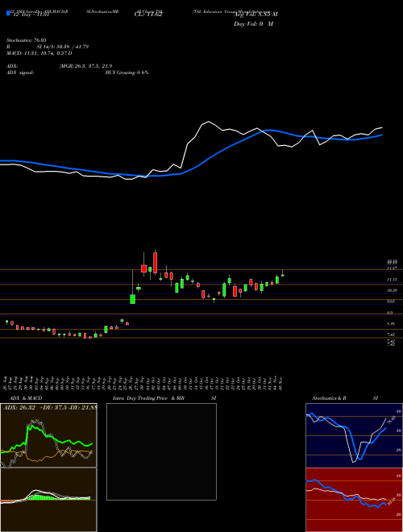
Task: Click the 'Intra Day Trading Price & MR' title
Action: (x=148, y=398)
